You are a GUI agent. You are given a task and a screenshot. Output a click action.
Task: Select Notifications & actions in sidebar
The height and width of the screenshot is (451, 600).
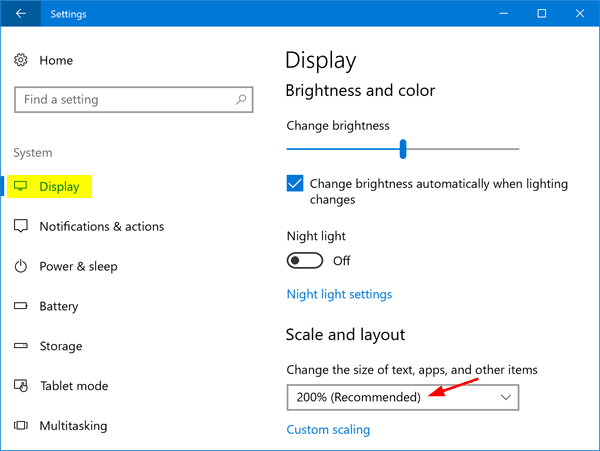click(x=101, y=227)
